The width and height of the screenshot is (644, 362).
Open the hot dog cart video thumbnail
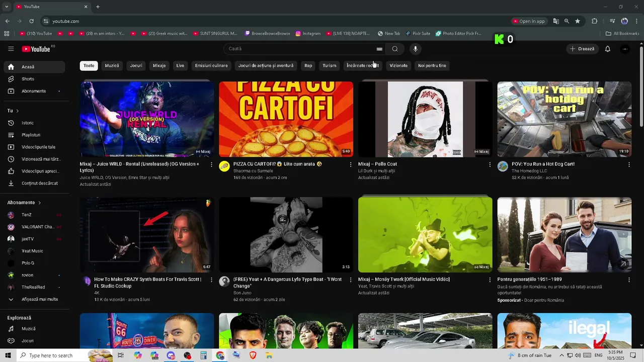565,119
